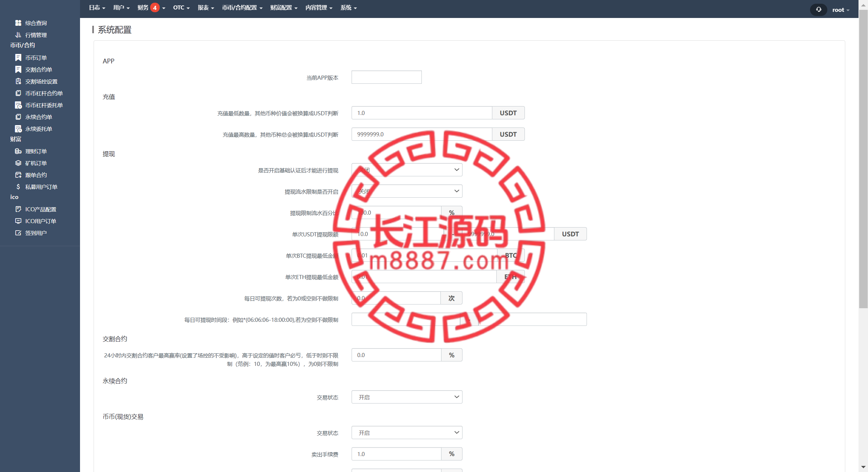Open 矿机订单 page
Image resolution: width=868 pixels, height=472 pixels.
36,163
